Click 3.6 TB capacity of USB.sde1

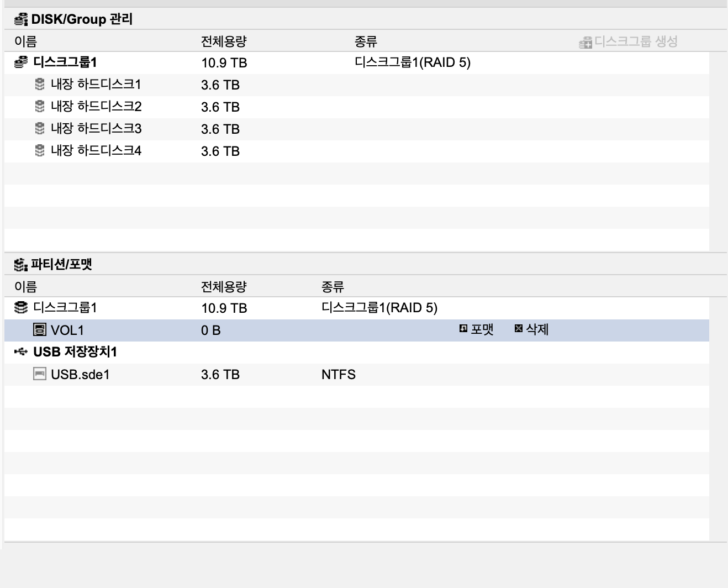[x=220, y=375]
